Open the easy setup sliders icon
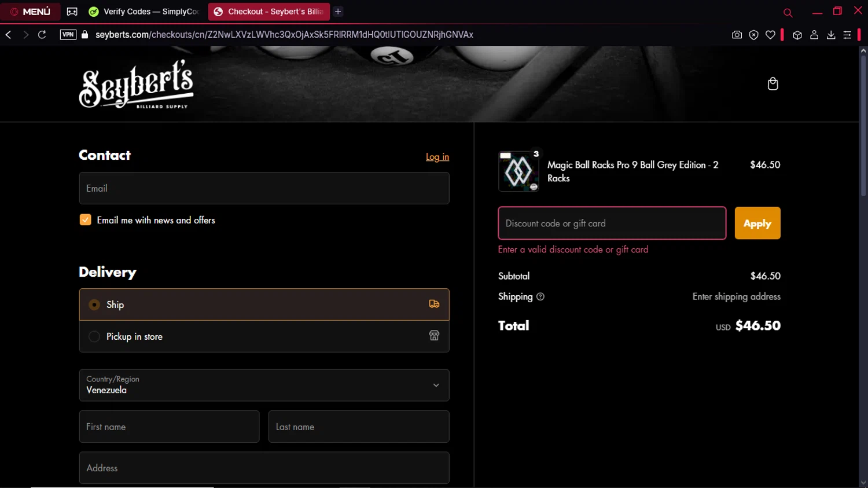868x488 pixels. coord(847,35)
